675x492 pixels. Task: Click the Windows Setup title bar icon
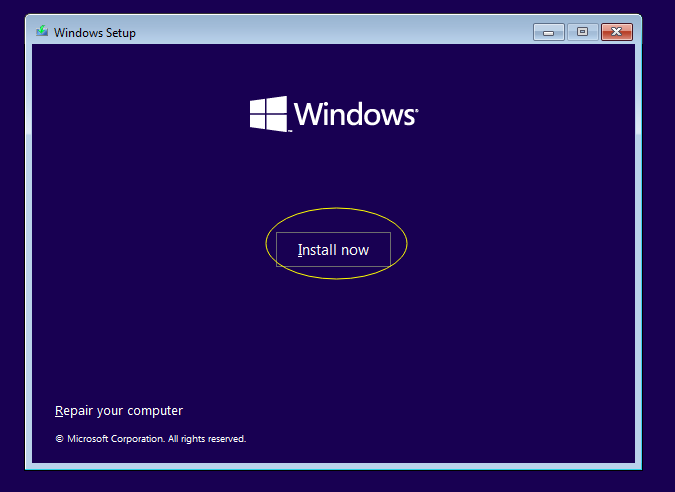(x=42, y=32)
